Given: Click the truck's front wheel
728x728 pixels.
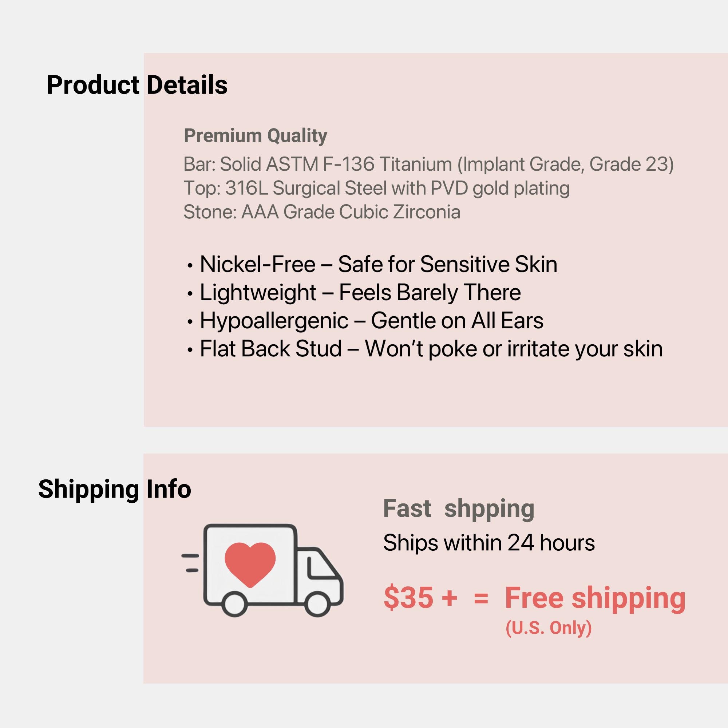Looking at the screenshot, I should click(317, 604).
